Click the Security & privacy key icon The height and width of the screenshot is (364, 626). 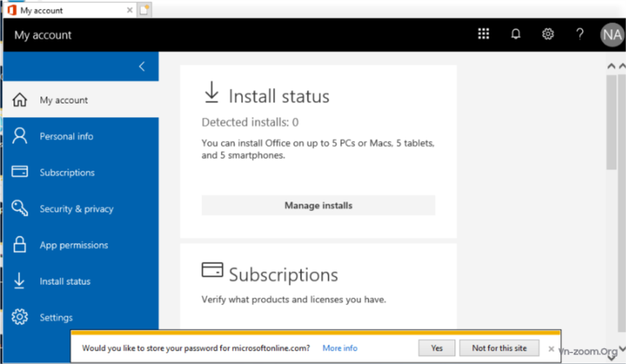pyautogui.click(x=20, y=209)
